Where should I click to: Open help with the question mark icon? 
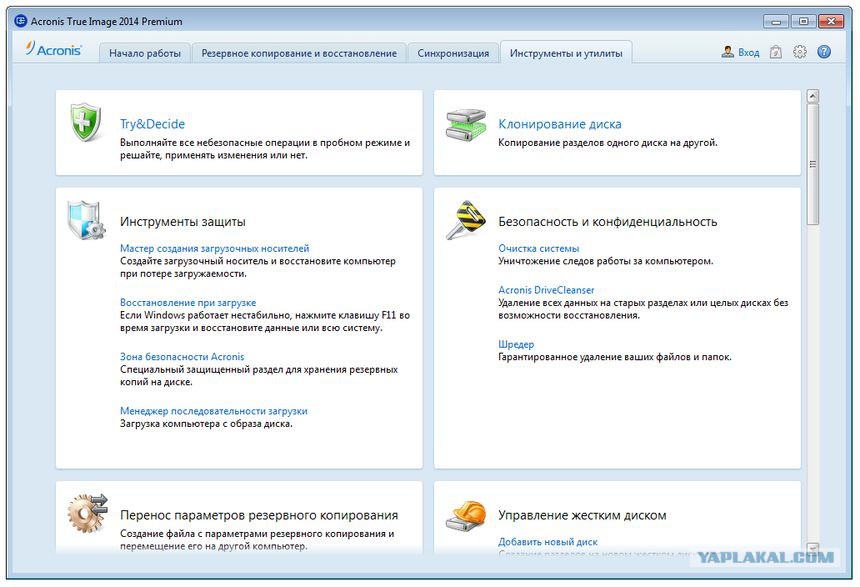[824, 52]
